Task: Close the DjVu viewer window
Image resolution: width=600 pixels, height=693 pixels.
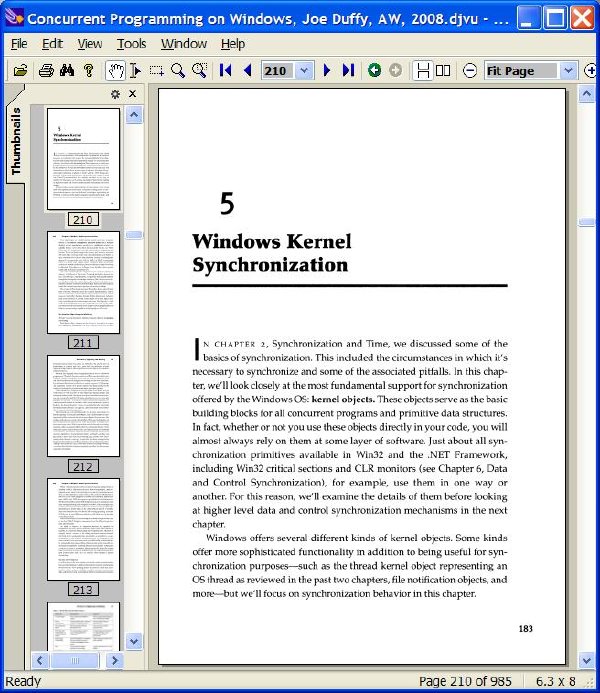Action: coord(583,18)
